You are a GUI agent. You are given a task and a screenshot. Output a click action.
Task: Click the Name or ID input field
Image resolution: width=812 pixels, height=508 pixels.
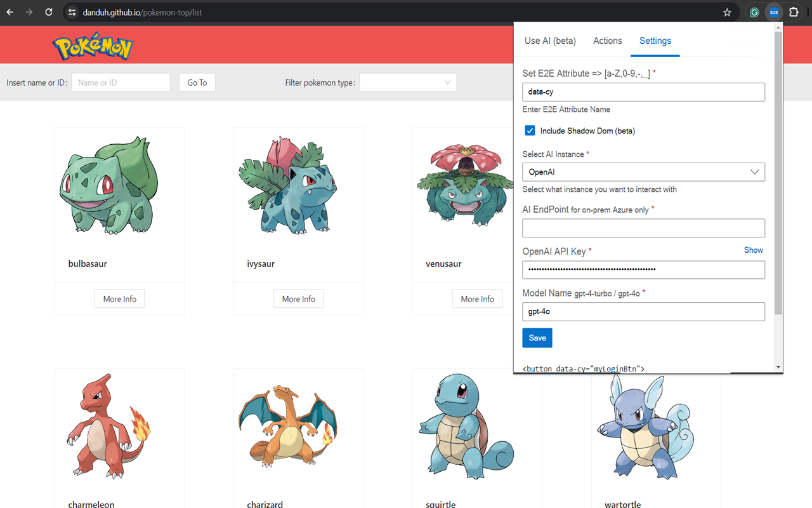point(121,83)
